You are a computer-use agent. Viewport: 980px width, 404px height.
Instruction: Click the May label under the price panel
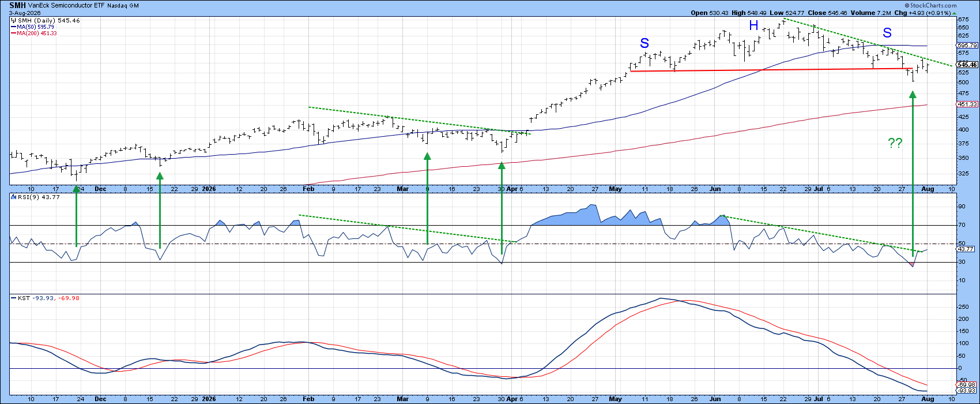pyautogui.click(x=615, y=189)
